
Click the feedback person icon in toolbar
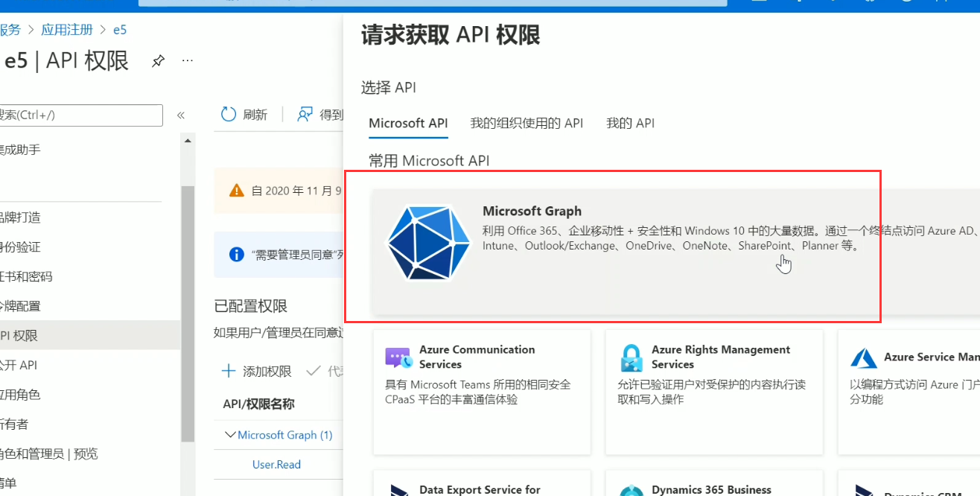[x=305, y=114]
